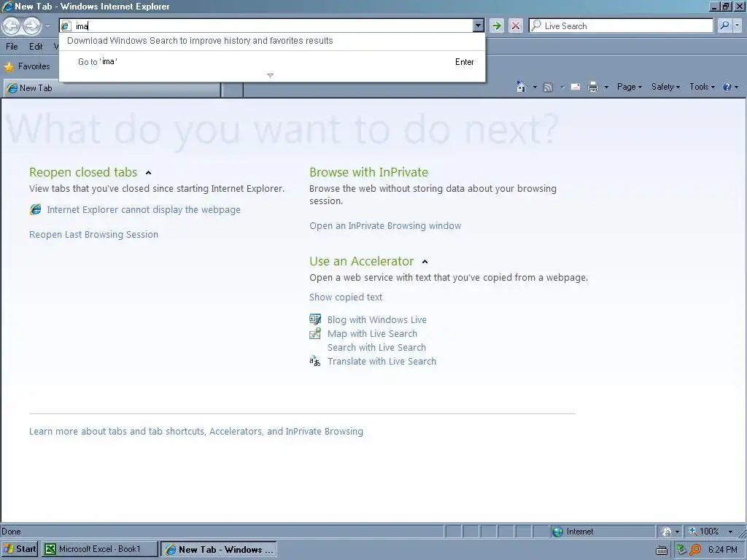This screenshot has width=747, height=560.
Task: Collapse the Use an Accelerator section
Action: (425, 262)
